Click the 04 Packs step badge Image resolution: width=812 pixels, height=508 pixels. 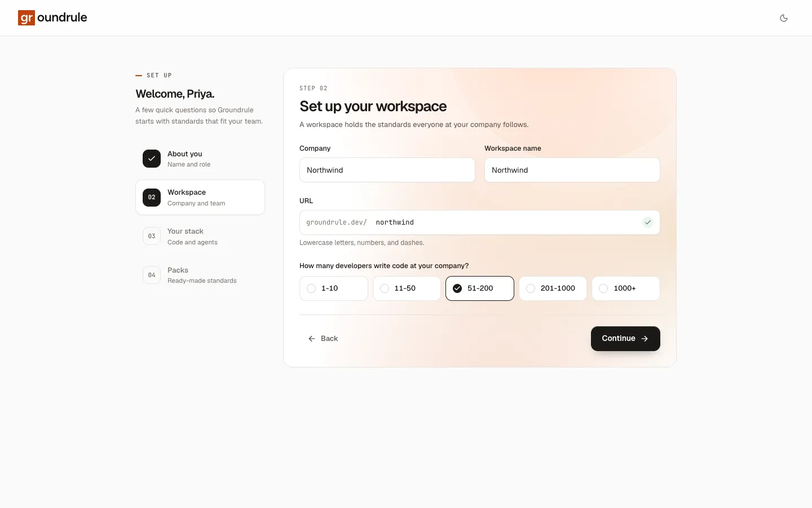pos(152,275)
